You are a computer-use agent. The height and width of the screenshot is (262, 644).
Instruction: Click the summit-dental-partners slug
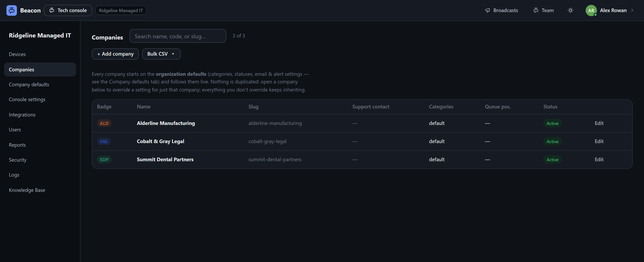275,160
